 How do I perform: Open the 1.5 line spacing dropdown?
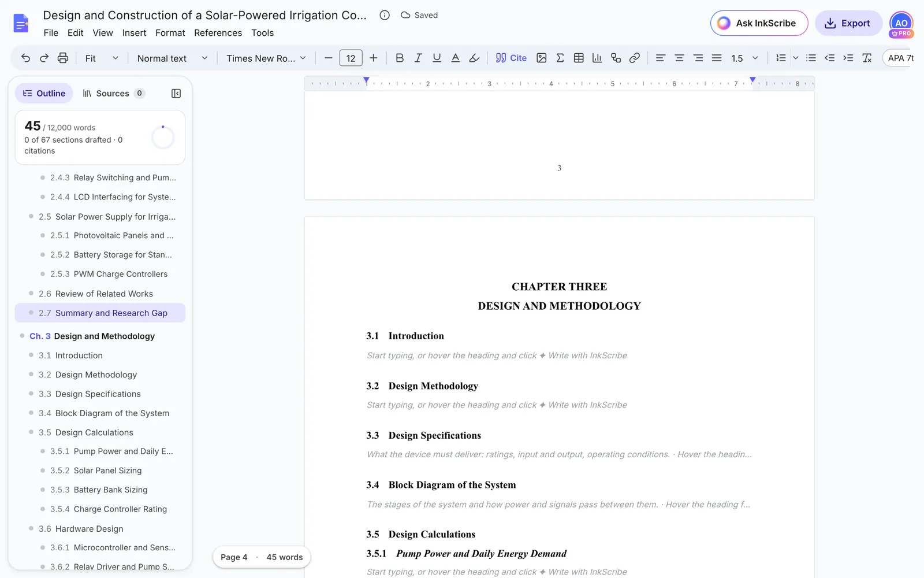click(745, 58)
